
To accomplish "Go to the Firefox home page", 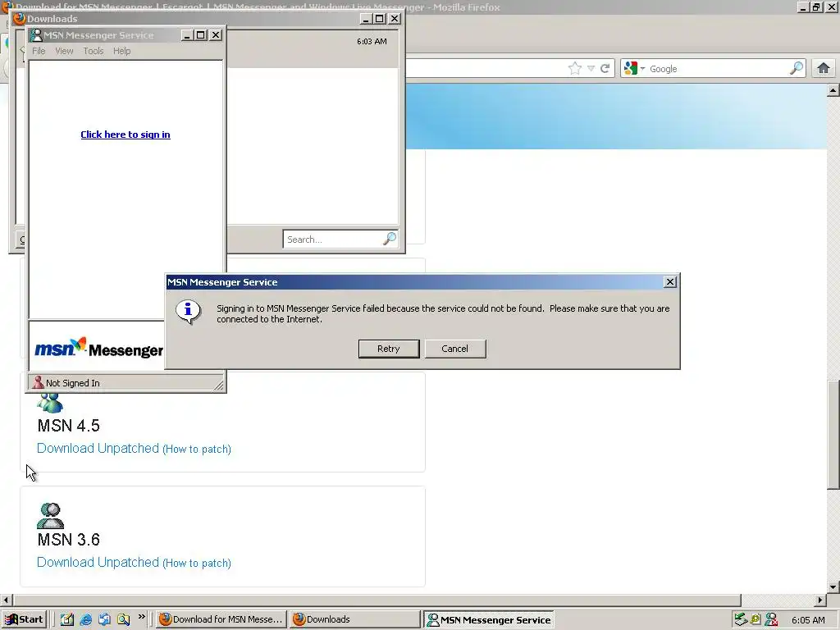I will [x=824, y=68].
